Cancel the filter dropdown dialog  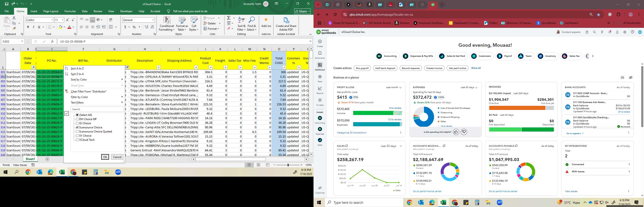[x=117, y=157]
